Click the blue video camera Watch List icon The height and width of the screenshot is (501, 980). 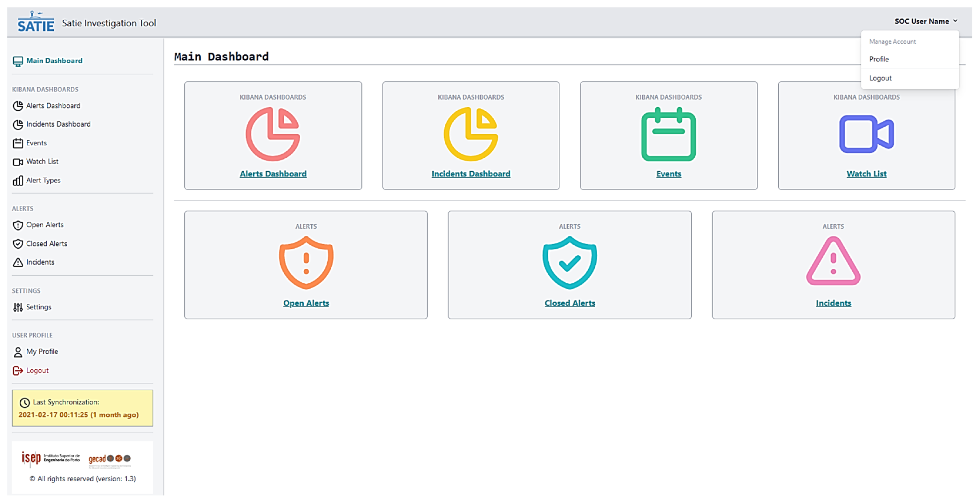point(866,134)
